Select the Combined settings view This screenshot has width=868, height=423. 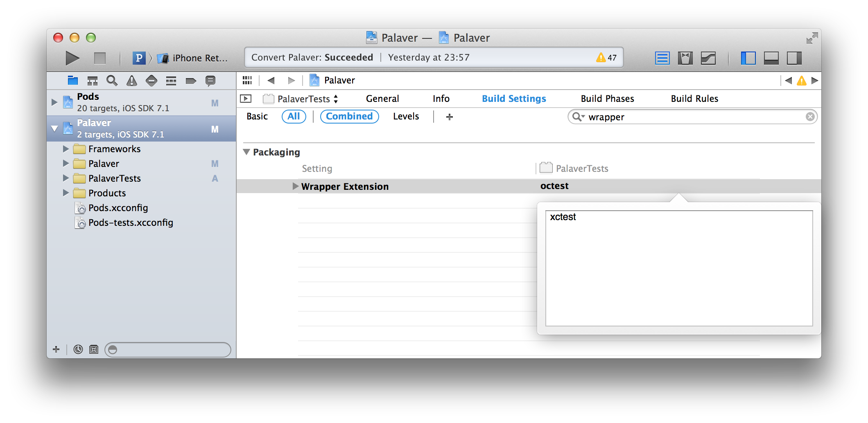(349, 117)
